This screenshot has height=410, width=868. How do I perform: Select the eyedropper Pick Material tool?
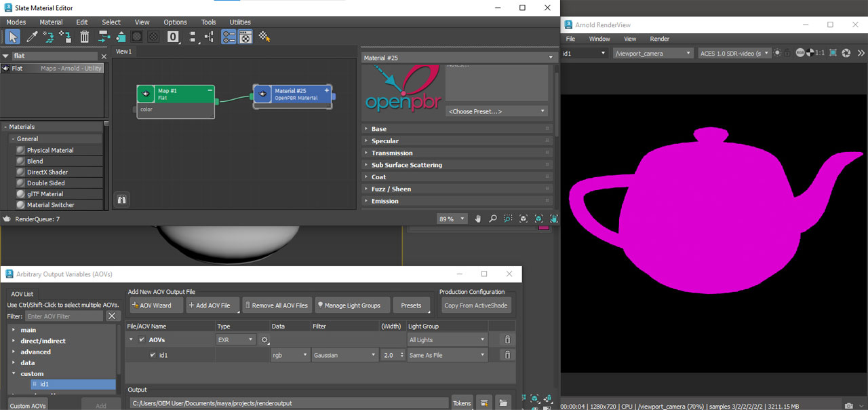click(31, 36)
